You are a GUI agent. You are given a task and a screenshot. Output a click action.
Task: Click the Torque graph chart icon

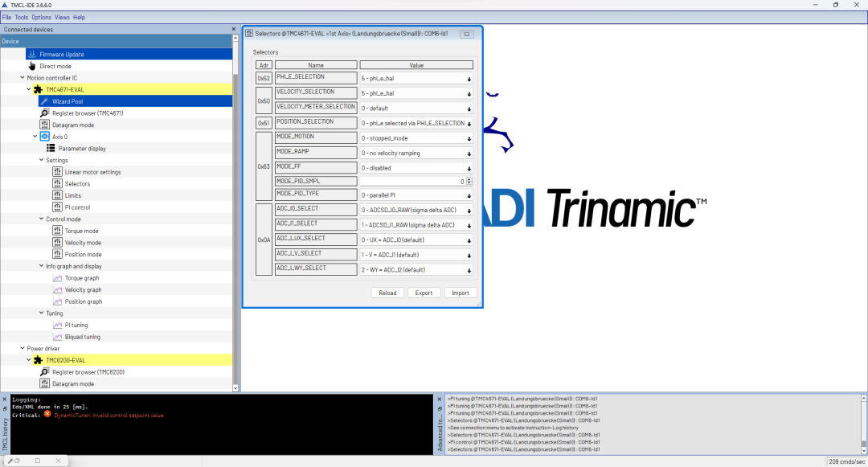[58, 278]
